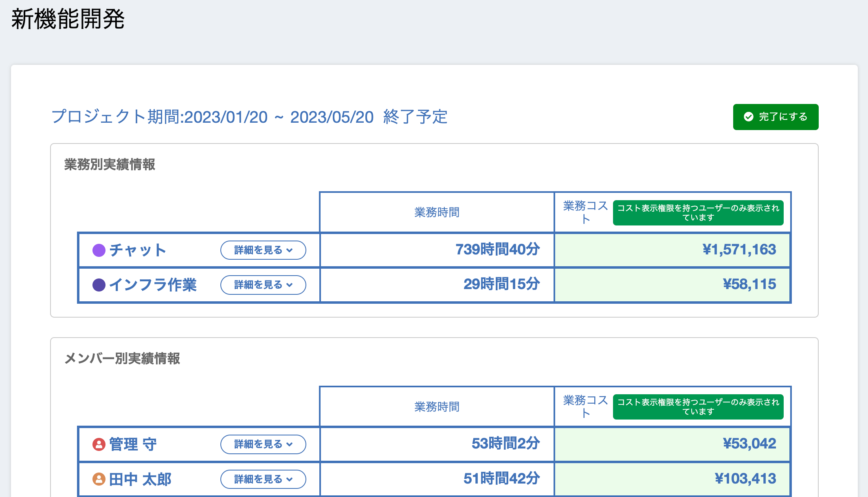Click the cost-permission notice badge in メンバー別 table
The height and width of the screenshot is (497, 868).
coord(698,406)
